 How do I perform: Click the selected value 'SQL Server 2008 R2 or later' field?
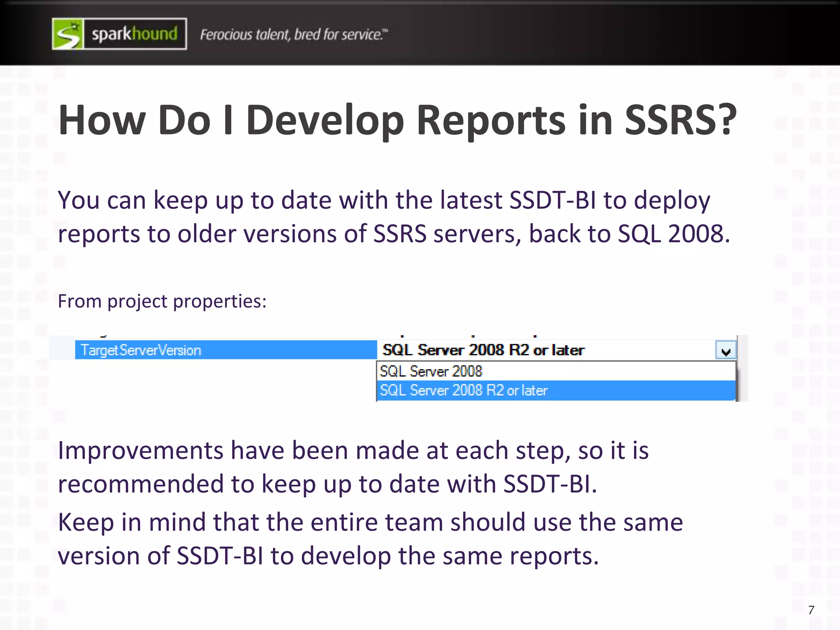[546, 350]
